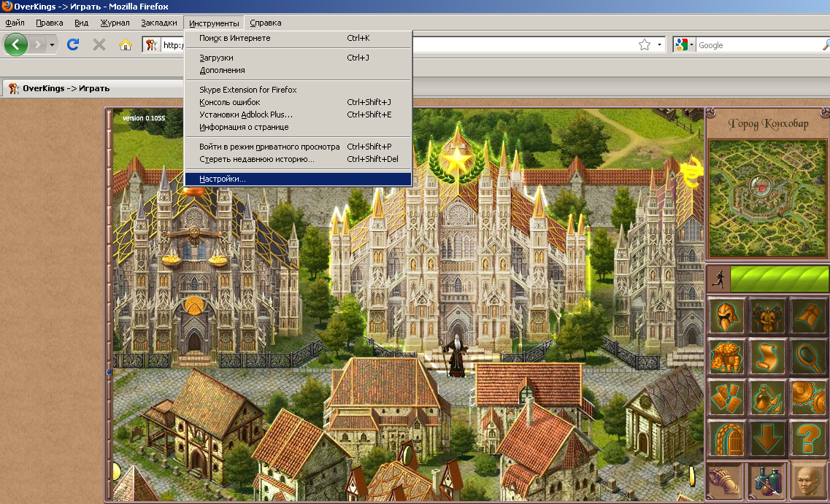Close the Инструменты menu by clicking its title

pos(214,23)
